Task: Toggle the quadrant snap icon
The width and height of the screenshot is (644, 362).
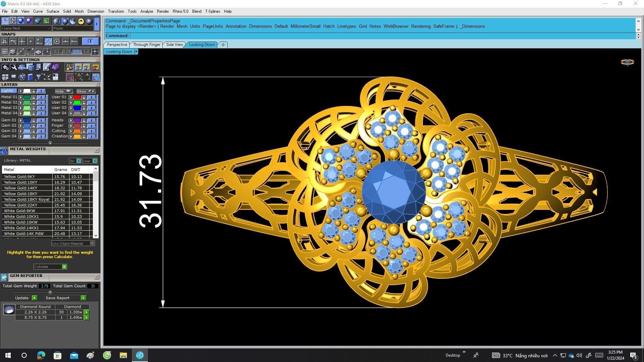Action: (48, 41)
